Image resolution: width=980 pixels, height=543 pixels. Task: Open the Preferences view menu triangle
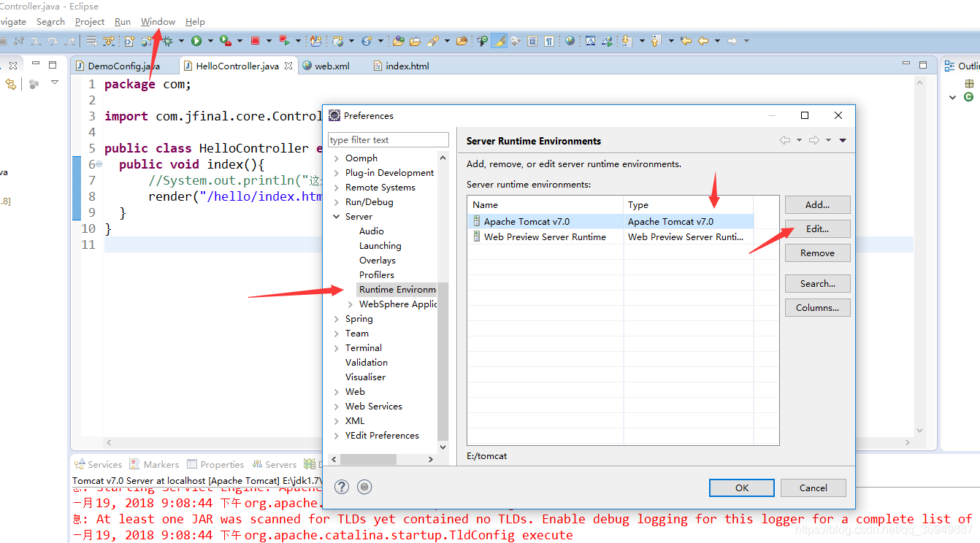pyautogui.click(x=843, y=140)
